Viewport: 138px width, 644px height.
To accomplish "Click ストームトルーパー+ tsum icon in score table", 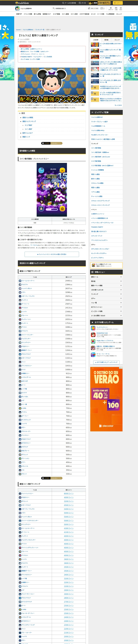I will pyautogui.click(x=20, y=281).
